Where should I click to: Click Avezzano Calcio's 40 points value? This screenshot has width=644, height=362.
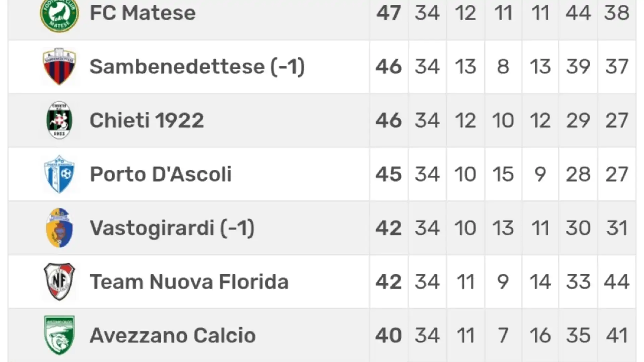389,335
